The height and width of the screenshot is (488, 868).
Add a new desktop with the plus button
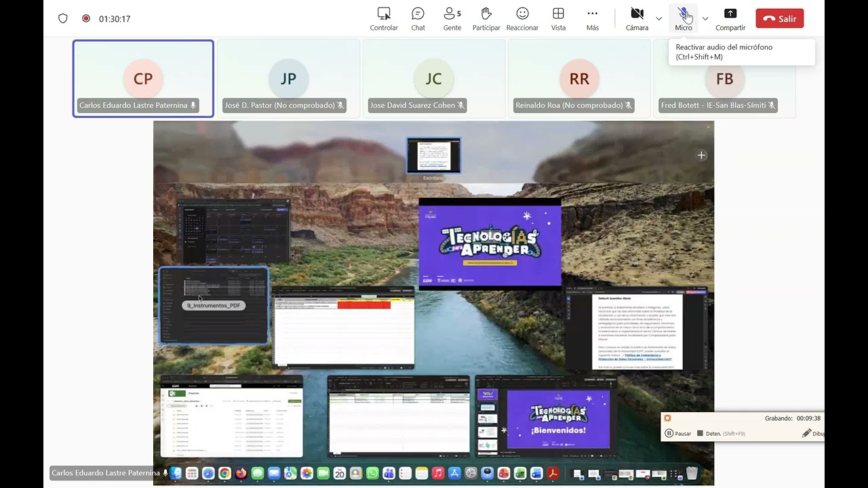pyautogui.click(x=701, y=155)
